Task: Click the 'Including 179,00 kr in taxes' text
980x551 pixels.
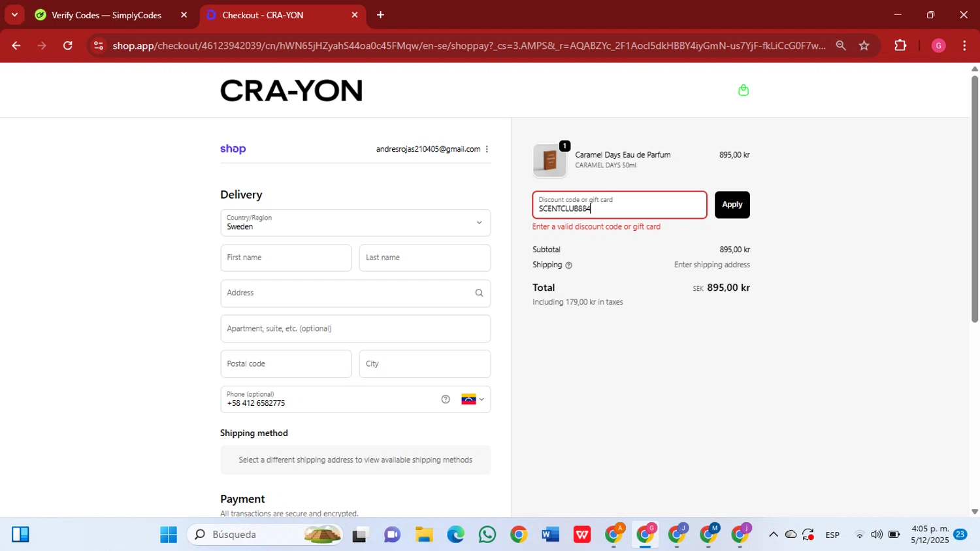Action: click(578, 302)
